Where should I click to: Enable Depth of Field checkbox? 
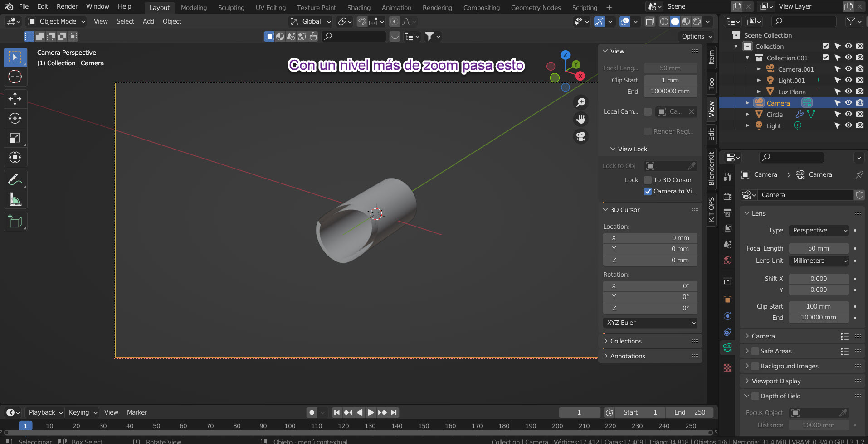pyautogui.click(x=756, y=396)
